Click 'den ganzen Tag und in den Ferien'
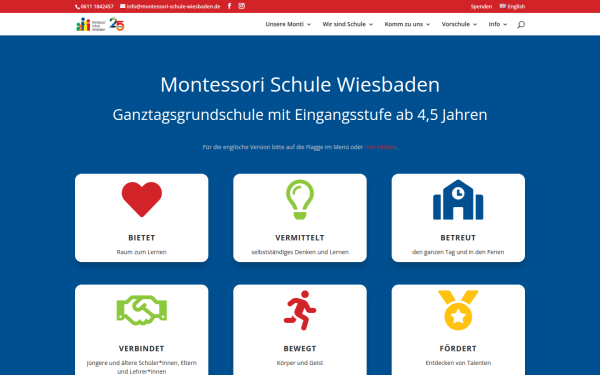The width and height of the screenshot is (600, 375). tap(458, 252)
